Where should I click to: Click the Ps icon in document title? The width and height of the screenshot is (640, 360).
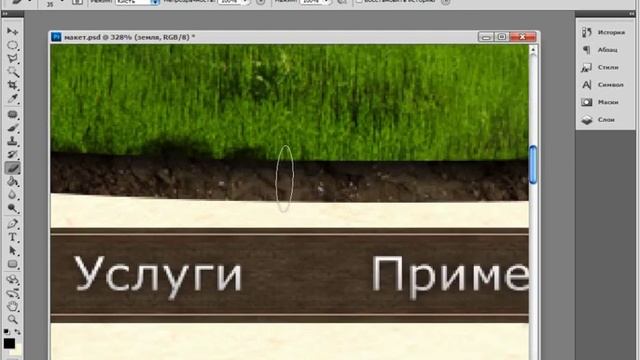[x=56, y=37]
